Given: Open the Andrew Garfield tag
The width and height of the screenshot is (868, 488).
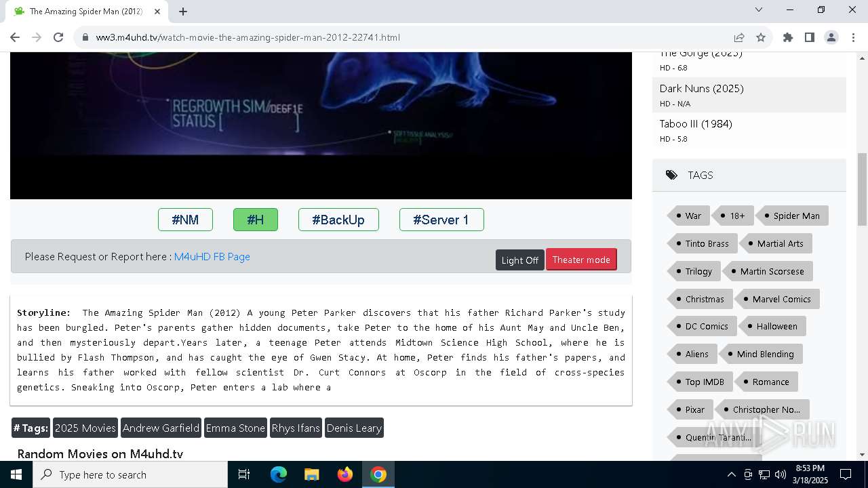Looking at the screenshot, I should (x=161, y=428).
